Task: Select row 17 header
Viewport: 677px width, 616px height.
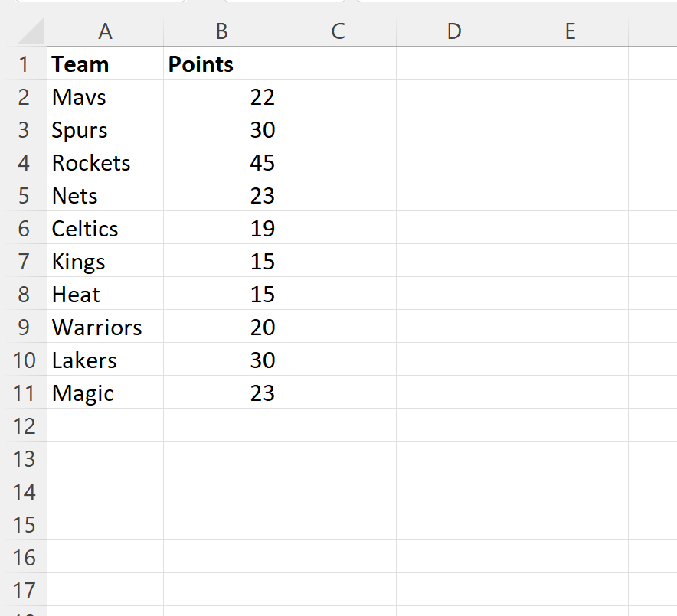Action: [x=24, y=591]
